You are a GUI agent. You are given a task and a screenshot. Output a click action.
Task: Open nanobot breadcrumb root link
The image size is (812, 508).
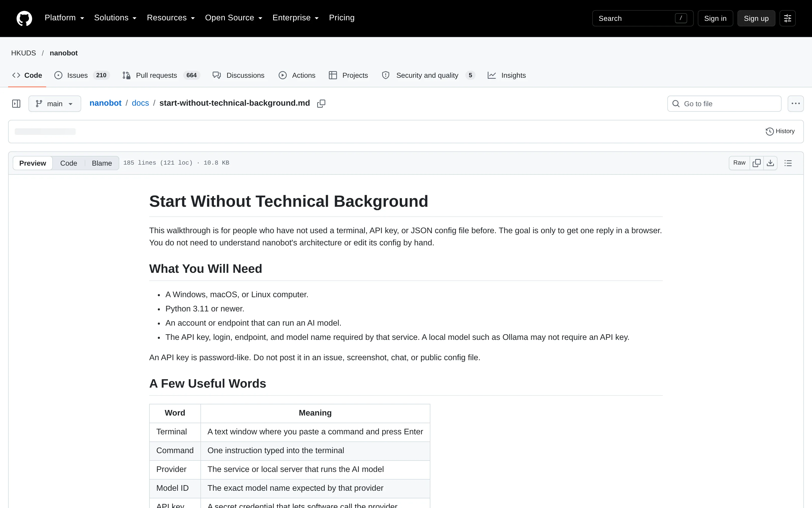(x=105, y=103)
